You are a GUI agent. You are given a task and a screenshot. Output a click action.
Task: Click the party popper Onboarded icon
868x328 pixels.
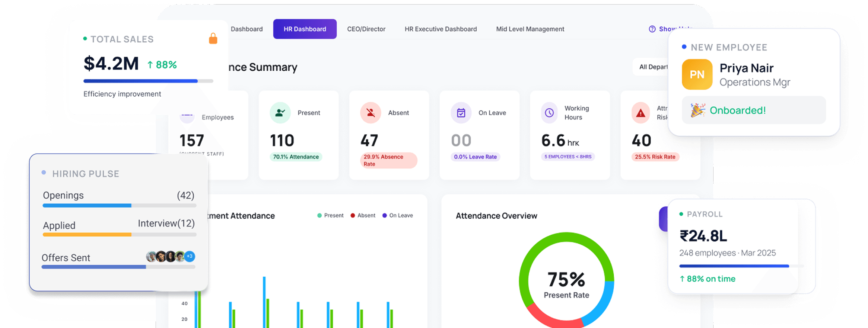pyautogui.click(x=697, y=110)
